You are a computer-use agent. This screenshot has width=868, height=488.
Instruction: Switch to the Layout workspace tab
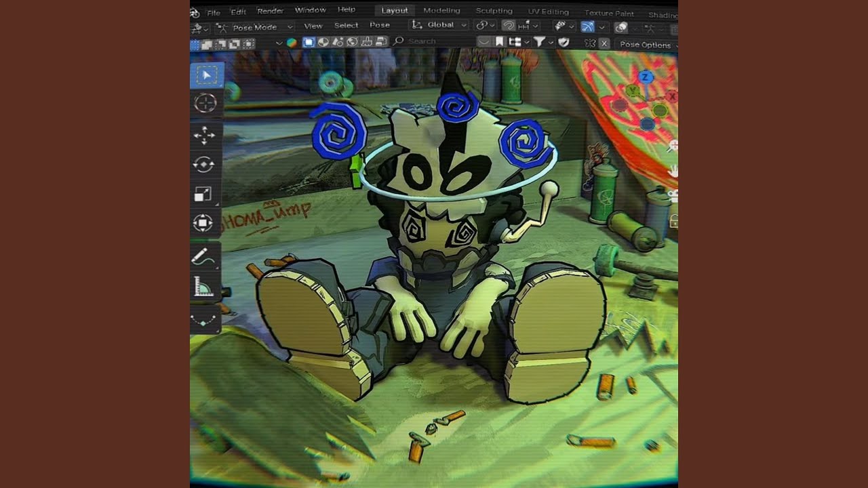click(x=395, y=10)
